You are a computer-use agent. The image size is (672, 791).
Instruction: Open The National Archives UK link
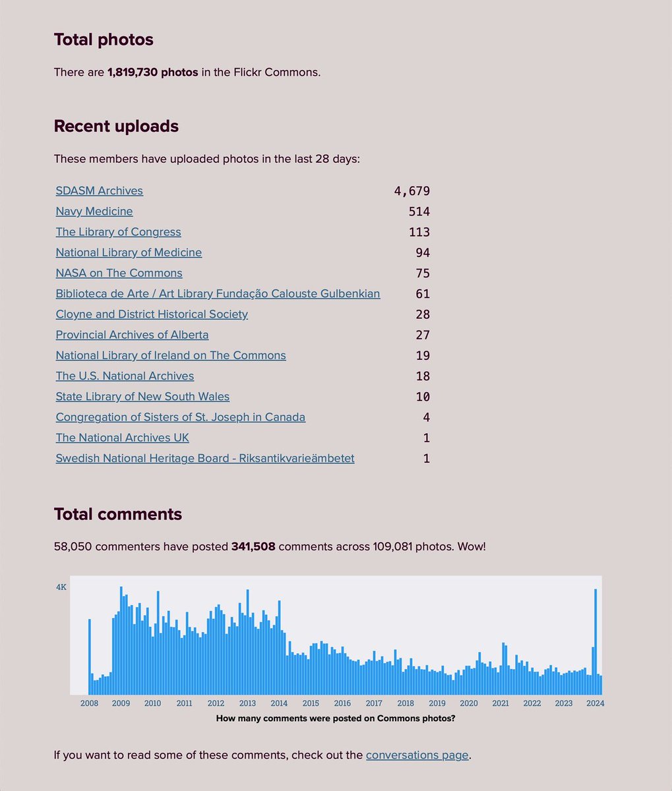pos(122,438)
